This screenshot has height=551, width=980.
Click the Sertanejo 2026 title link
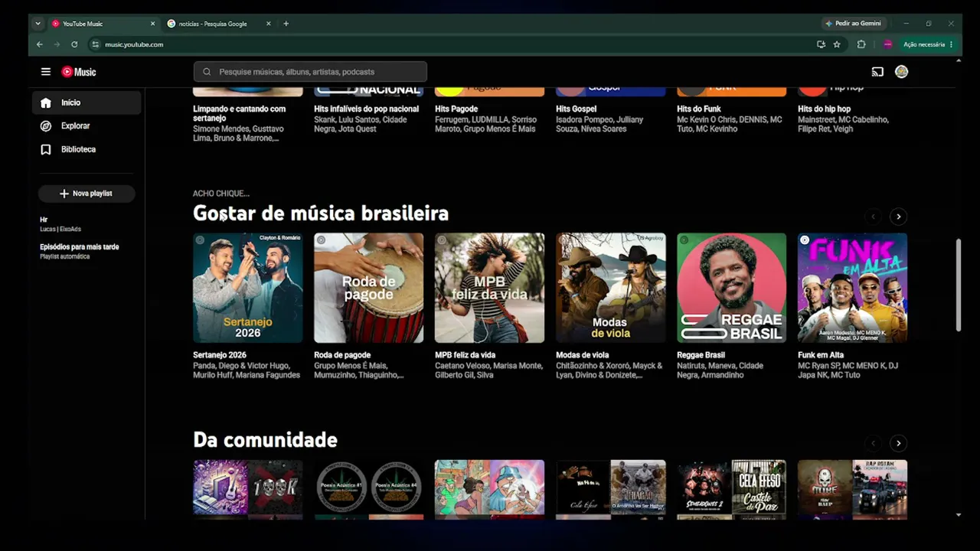[220, 355]
